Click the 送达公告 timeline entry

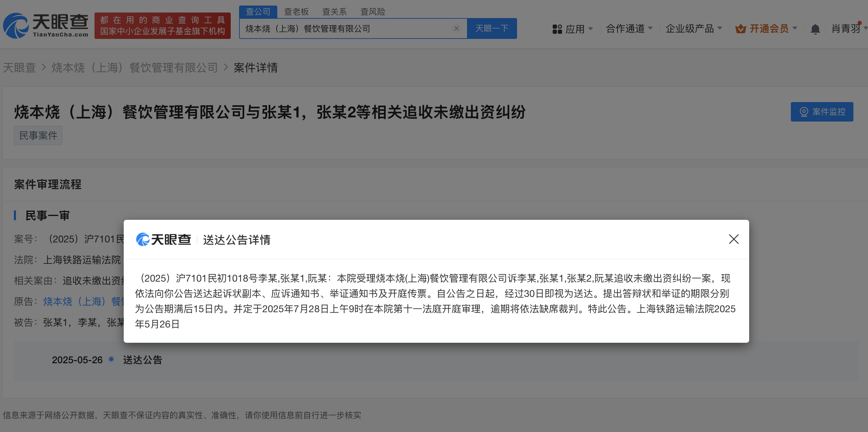point(142,360)
